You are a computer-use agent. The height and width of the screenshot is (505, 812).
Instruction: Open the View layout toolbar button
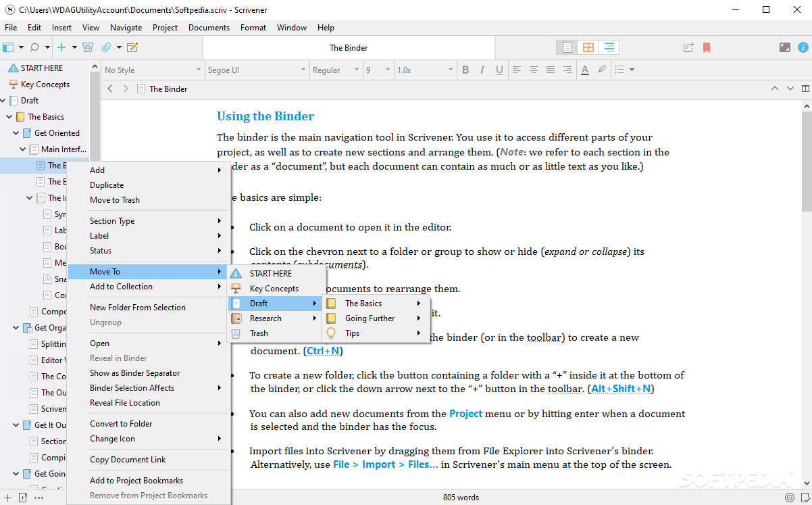pos(8,47)
